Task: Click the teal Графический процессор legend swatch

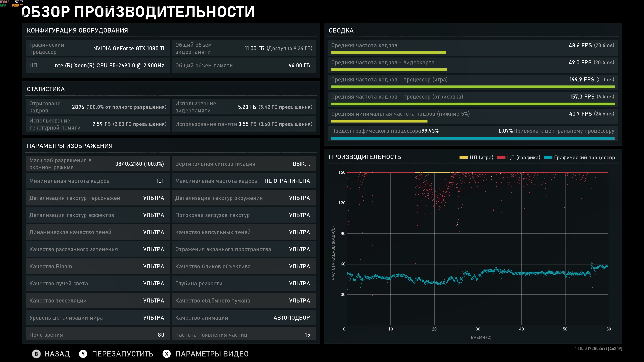Action: click(x=548, y=157)
